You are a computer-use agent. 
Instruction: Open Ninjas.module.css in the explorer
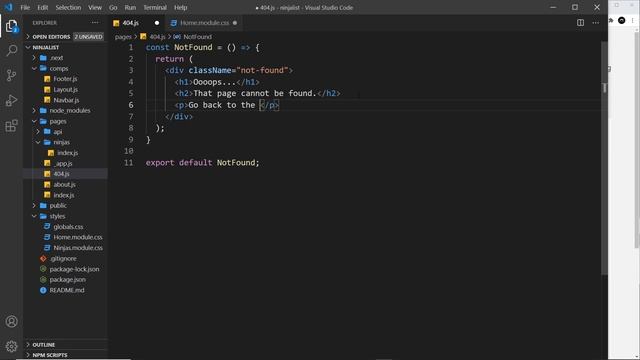click(x=65, y=248)
